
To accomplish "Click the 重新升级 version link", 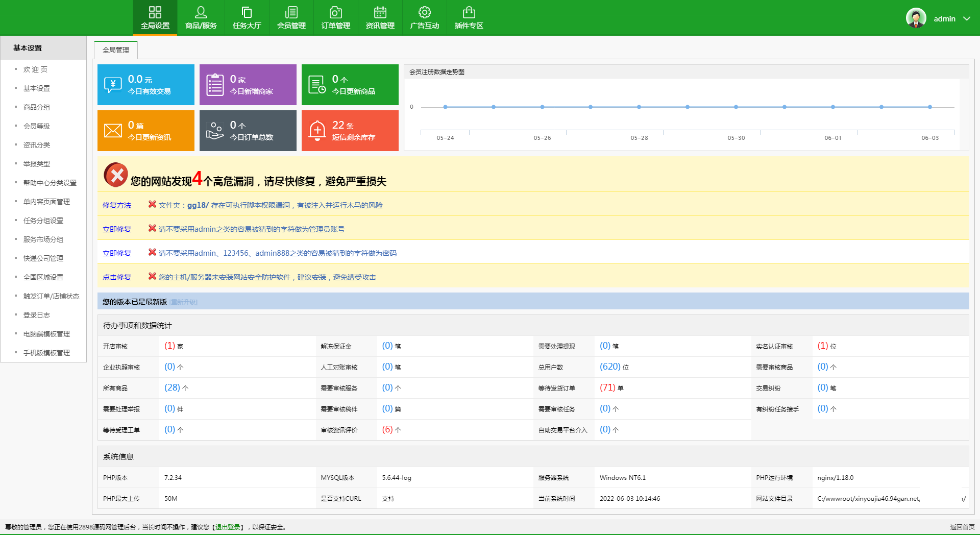I will coord(183,302).
